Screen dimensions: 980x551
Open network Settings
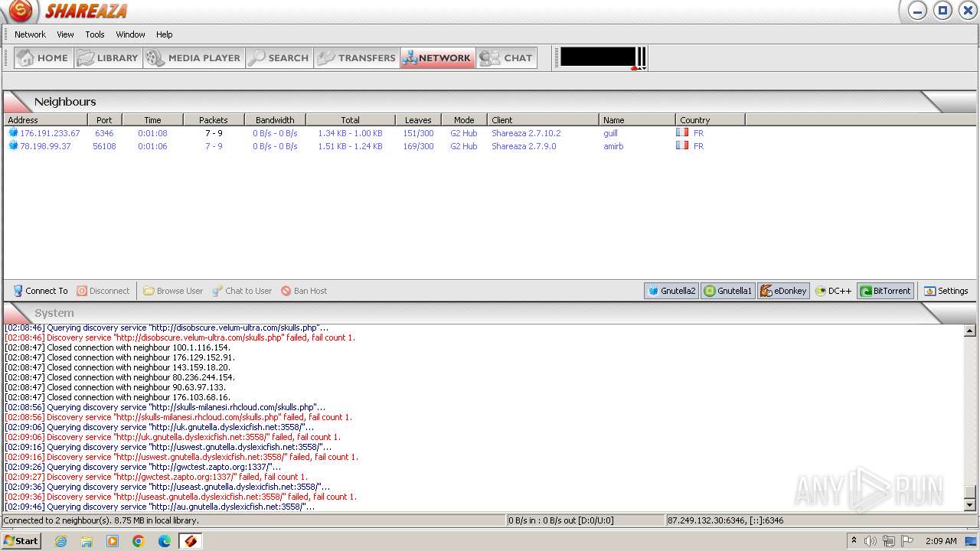(946, 291)
